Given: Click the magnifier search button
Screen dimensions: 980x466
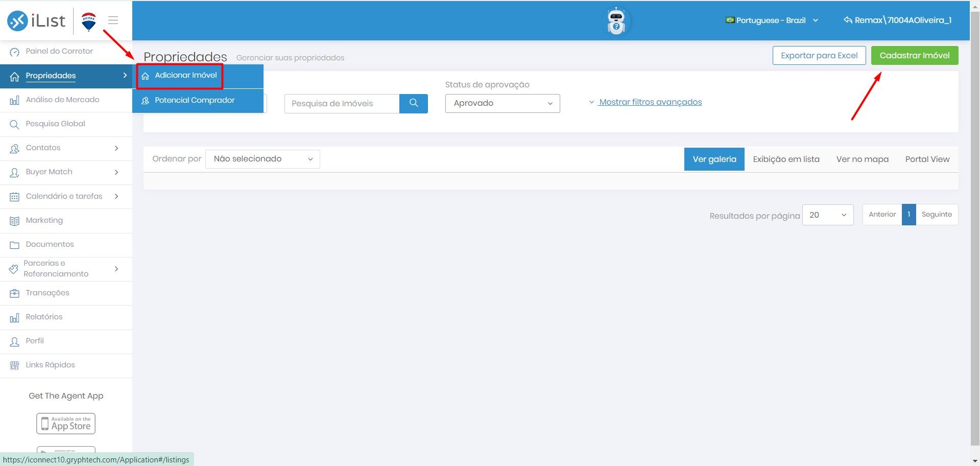Looking at the screenshot, I should tap(414, 103).
